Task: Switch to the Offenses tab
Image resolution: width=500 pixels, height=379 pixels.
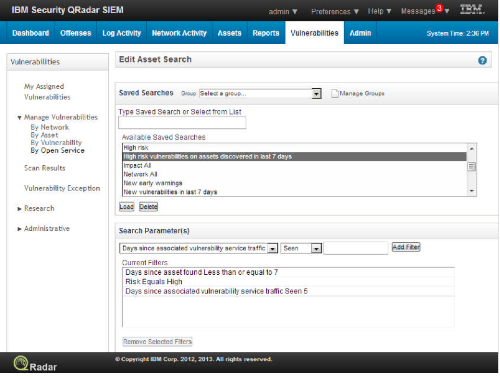Action: [76, 33]
